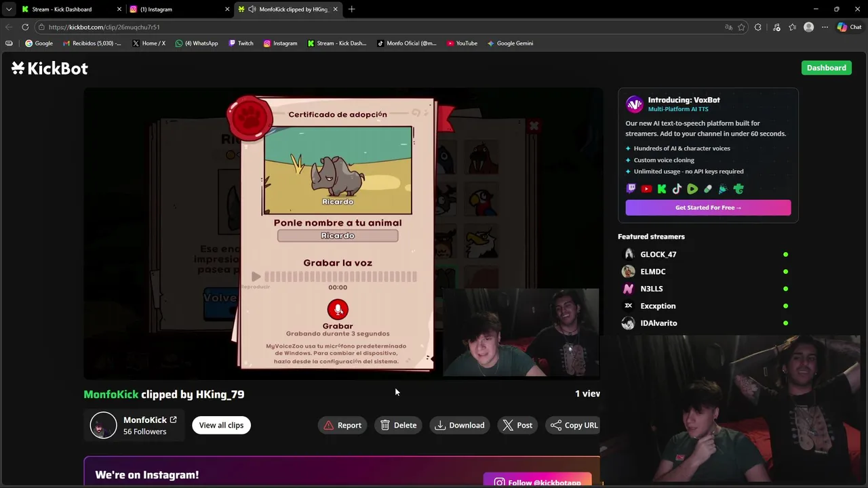Click the pill-shaped icon in the VoxBot card
This screenshot has width=868, height=488.
pos(708,189)
